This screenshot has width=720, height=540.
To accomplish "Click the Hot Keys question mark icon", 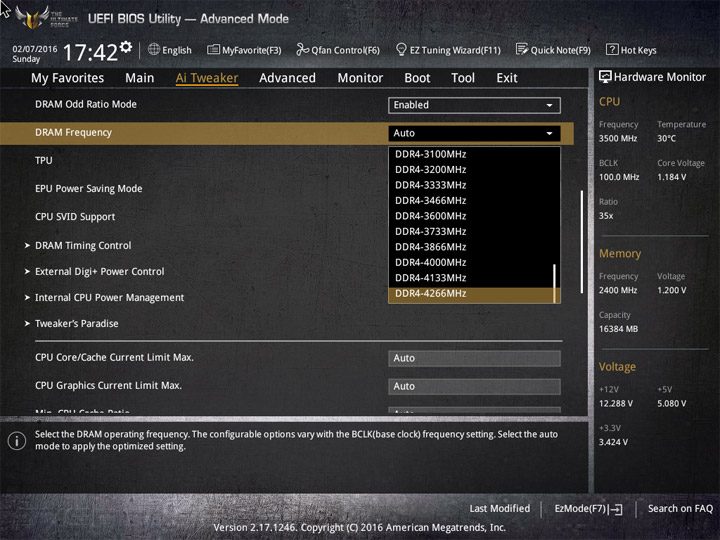I will [x=612, y=49].
